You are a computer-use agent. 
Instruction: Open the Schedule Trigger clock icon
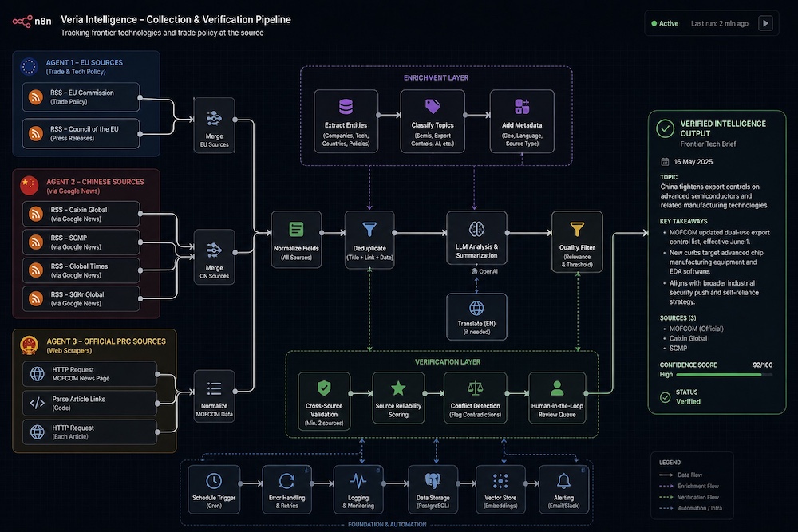coord(214,481)
